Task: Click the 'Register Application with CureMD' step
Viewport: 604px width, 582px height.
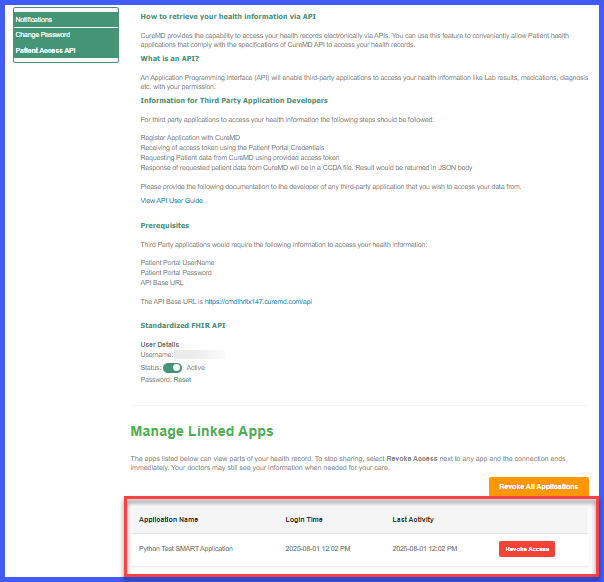Action: click(190, 138)
